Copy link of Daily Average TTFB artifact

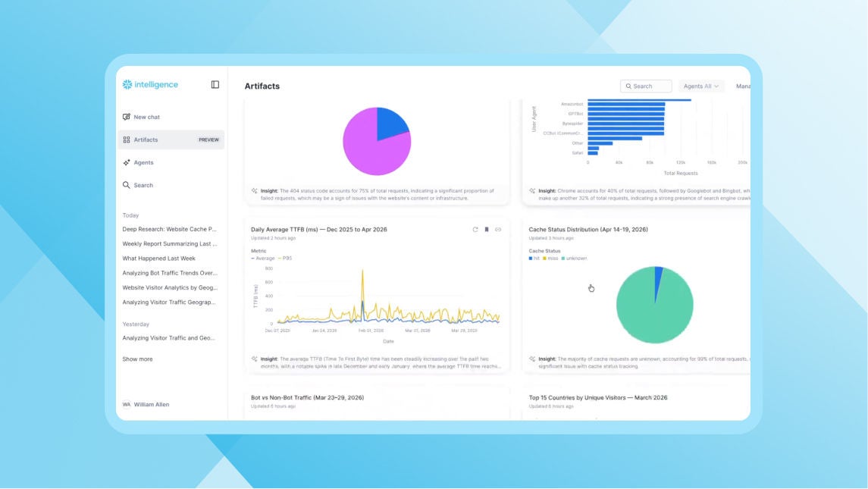498,229
